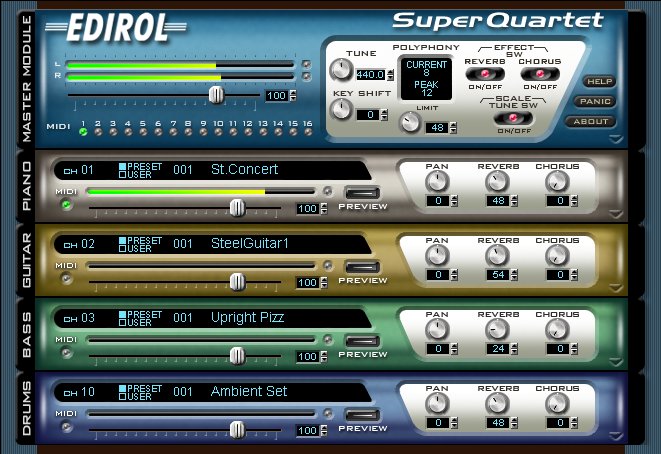Image resolution: width=661 pixels, height=454 pixels.
Task: Adjust the key shift 0 stepper
Action: point(384,115)
